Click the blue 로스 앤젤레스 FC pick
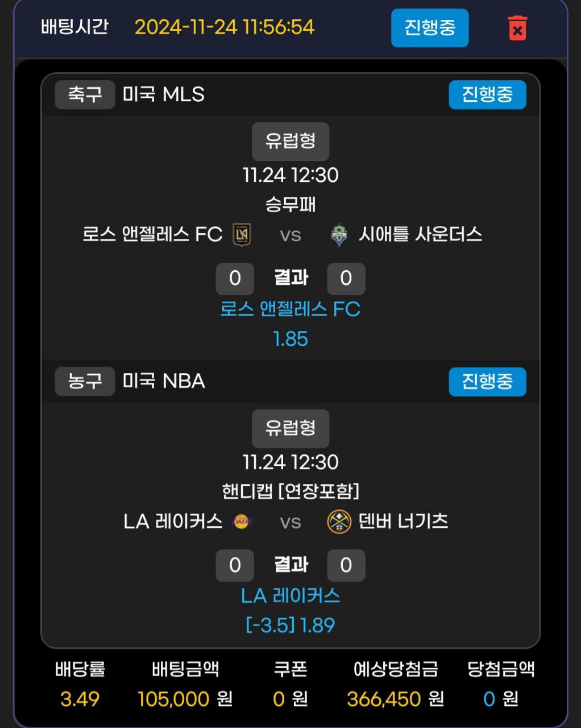581x728 pixels. (290, 309)
